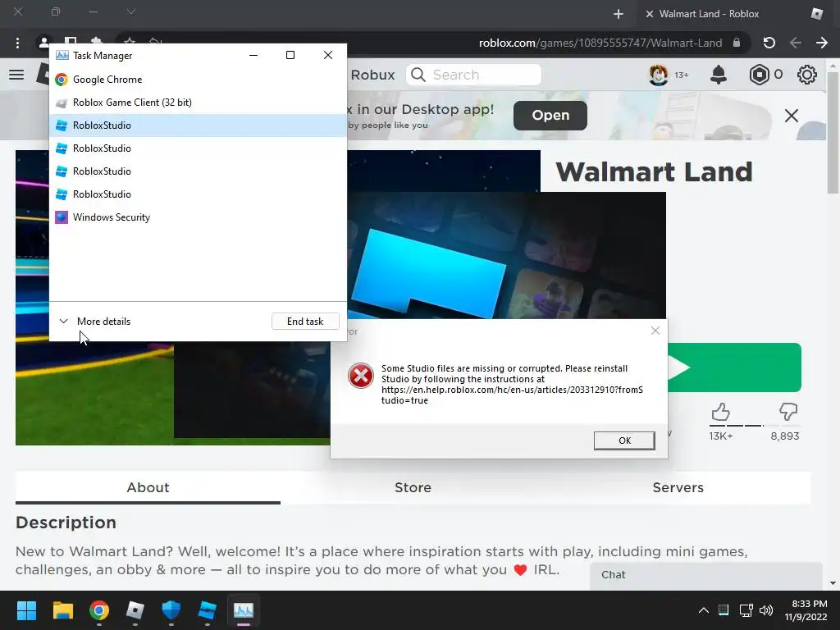Open File Explorer from taskbar
The height and width of the screenshot is (630, 840).
click(x=62, y=610)
